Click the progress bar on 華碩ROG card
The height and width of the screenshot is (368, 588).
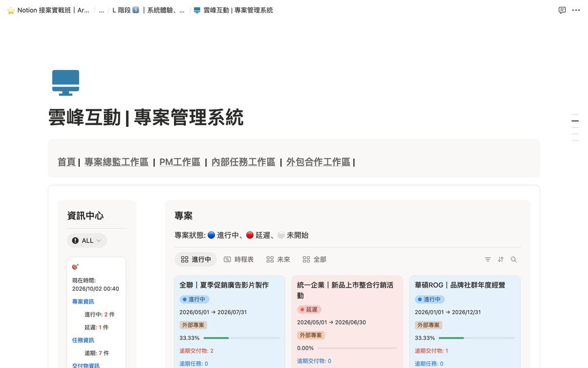coord(477,338)
